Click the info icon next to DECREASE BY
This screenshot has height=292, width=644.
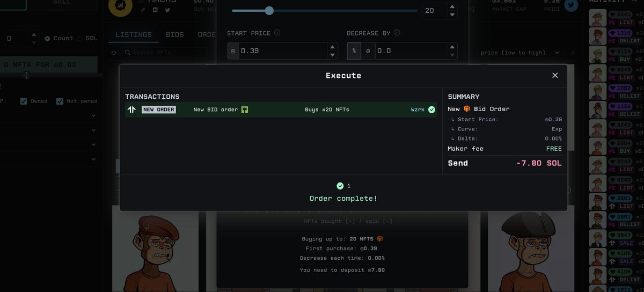(x=397, y=33)
